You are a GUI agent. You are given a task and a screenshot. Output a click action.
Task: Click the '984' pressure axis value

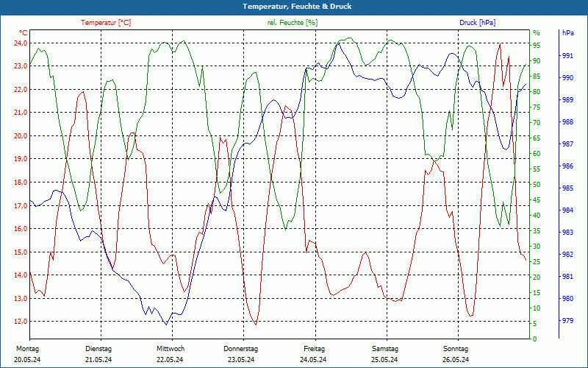pyautogui.click(x=568, y=210)
